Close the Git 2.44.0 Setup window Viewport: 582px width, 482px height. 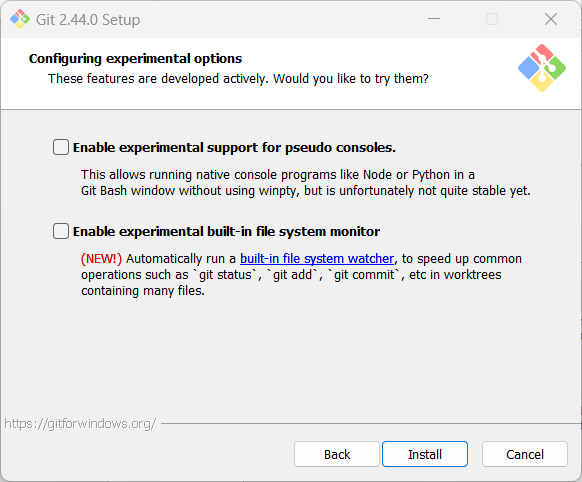[x=551, y=19]
